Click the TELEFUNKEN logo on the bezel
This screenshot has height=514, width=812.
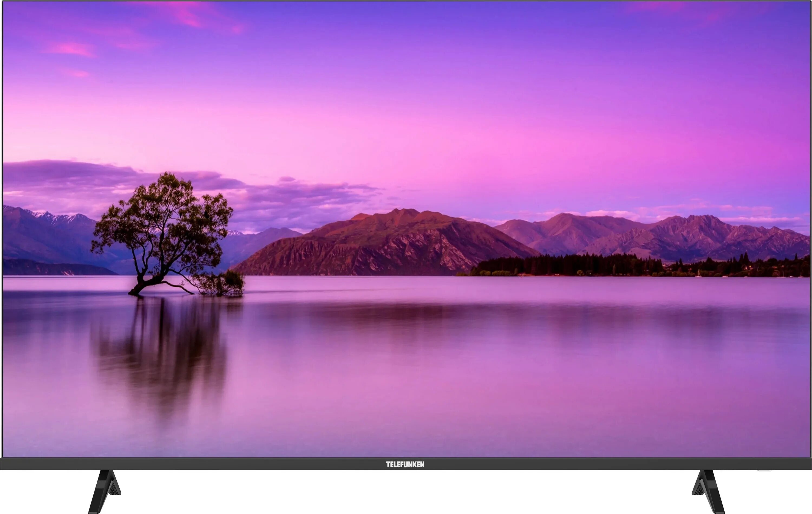click(x=405, y=464)
